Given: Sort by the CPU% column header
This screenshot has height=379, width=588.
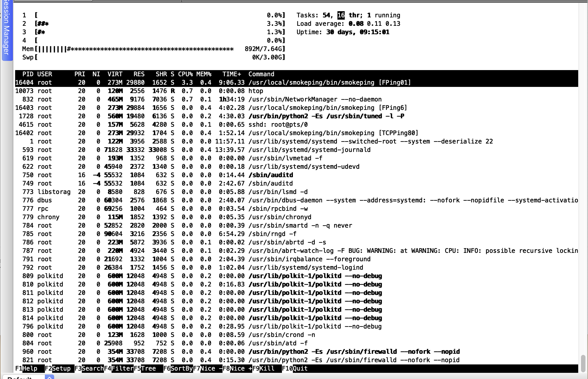Looking at the screenshot, I should pos(185,74).
